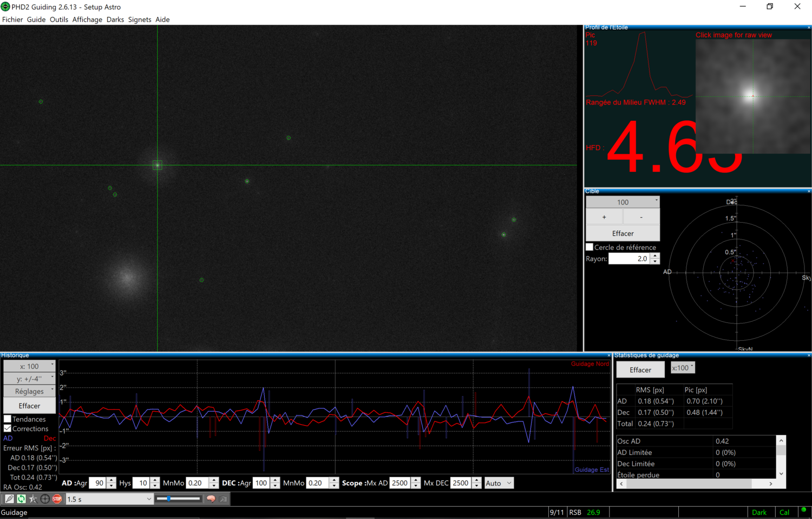Close the Cible panel

pyautogui.click(x=809, y=191)
